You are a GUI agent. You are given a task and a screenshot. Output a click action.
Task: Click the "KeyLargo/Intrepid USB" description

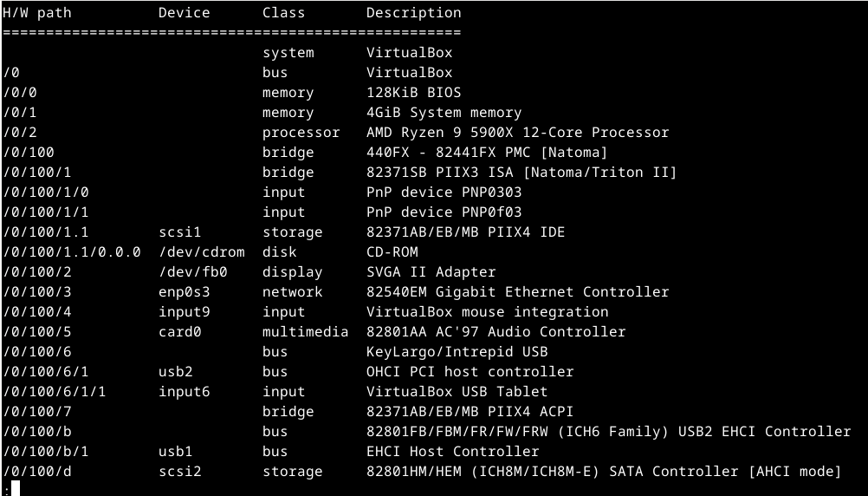click(457, 352)
